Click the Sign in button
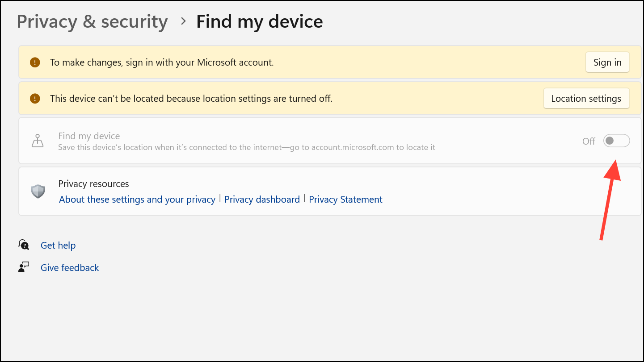This screenshot has width=644, height=362. tap(607, 62)
